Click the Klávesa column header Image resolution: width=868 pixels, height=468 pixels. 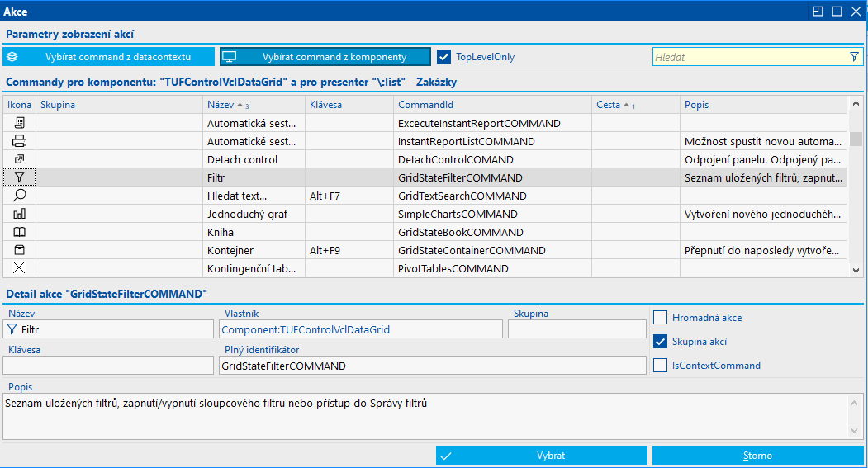pos(349,105)
